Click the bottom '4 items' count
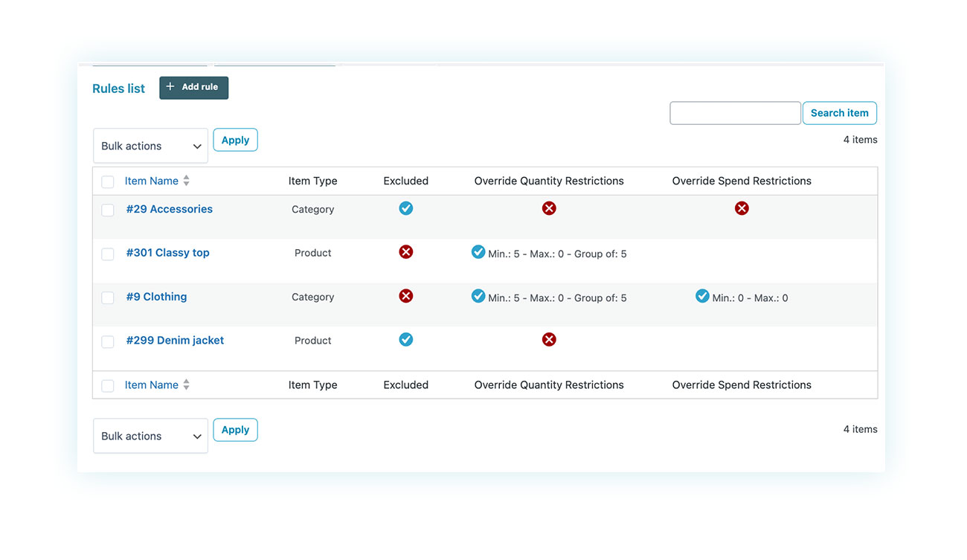 (860, 429)
